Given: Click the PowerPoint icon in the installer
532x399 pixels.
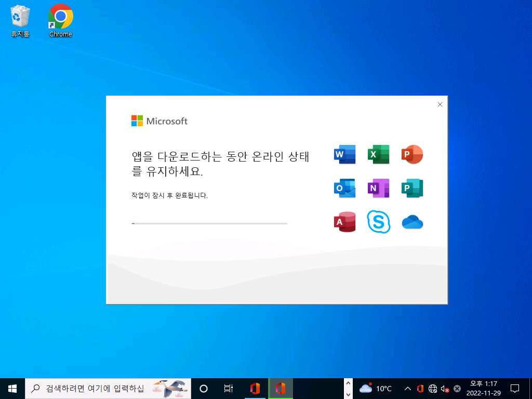Looking at the screenshot, I should tap(412, 154).
